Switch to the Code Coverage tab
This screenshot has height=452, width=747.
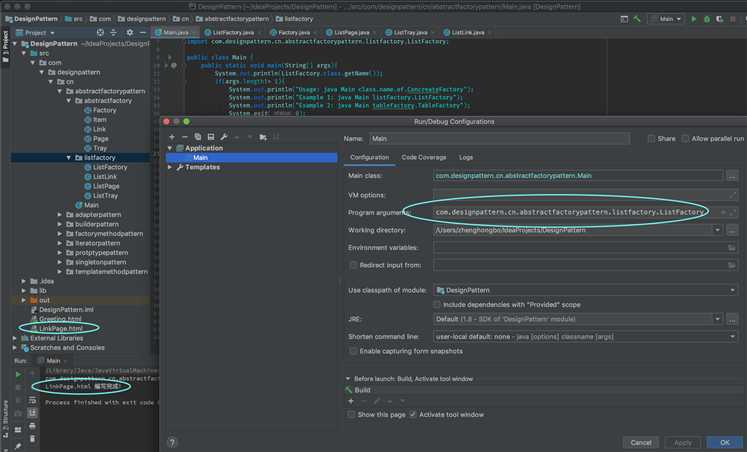click(424, 157)
